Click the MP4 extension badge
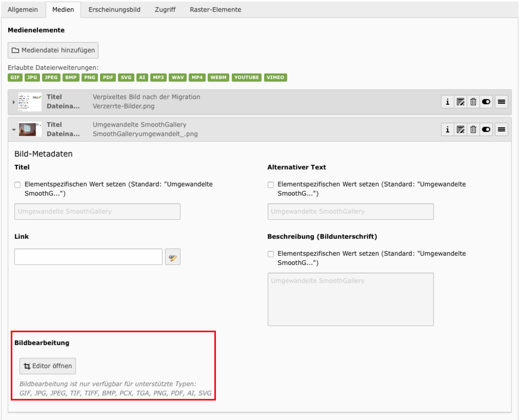The width and height of the screenshot is (520, 420). [197, 78]
